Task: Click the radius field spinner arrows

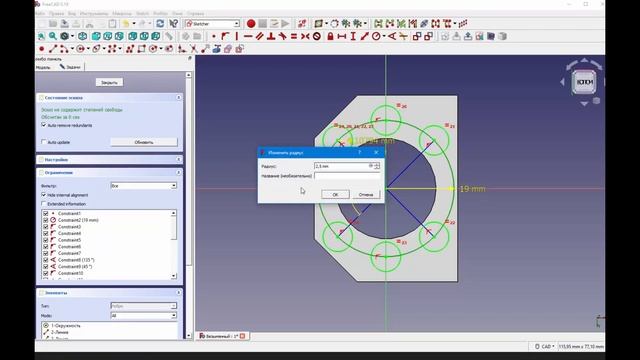Action: [377, 166]
